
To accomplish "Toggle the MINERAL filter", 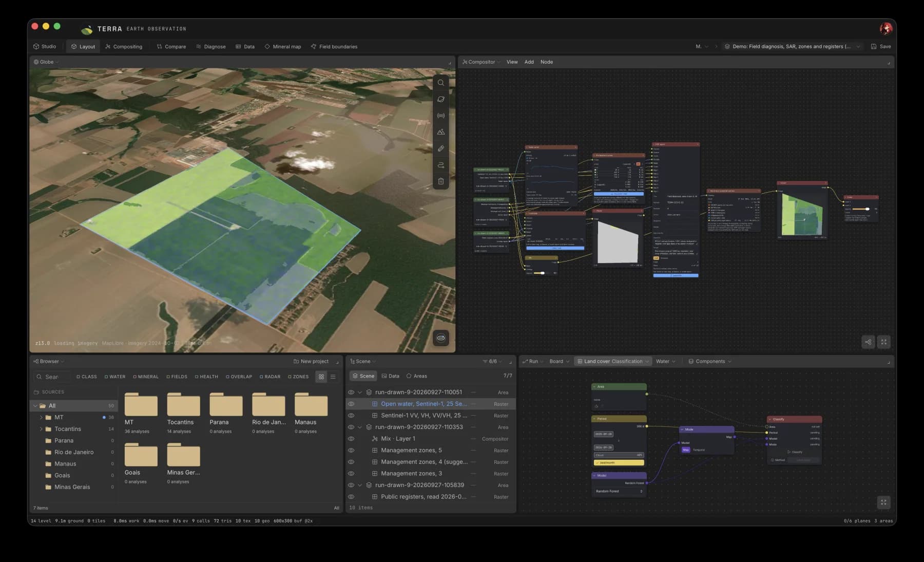I will [x=146, y=377].
